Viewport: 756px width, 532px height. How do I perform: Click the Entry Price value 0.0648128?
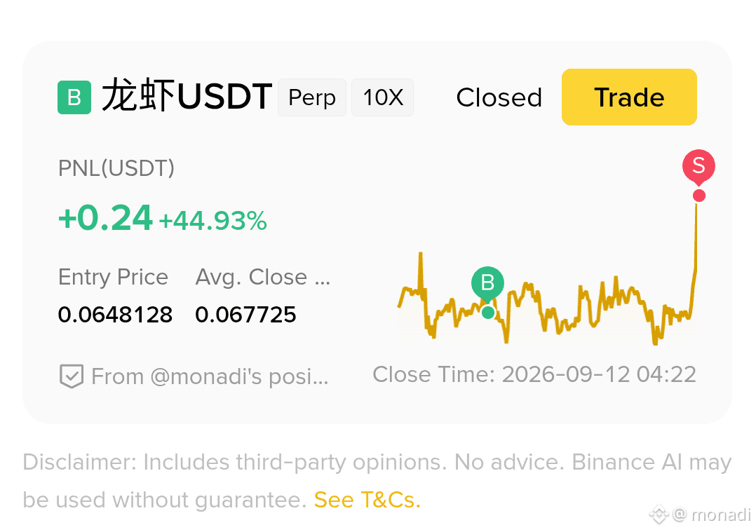[x=115, y=315]
